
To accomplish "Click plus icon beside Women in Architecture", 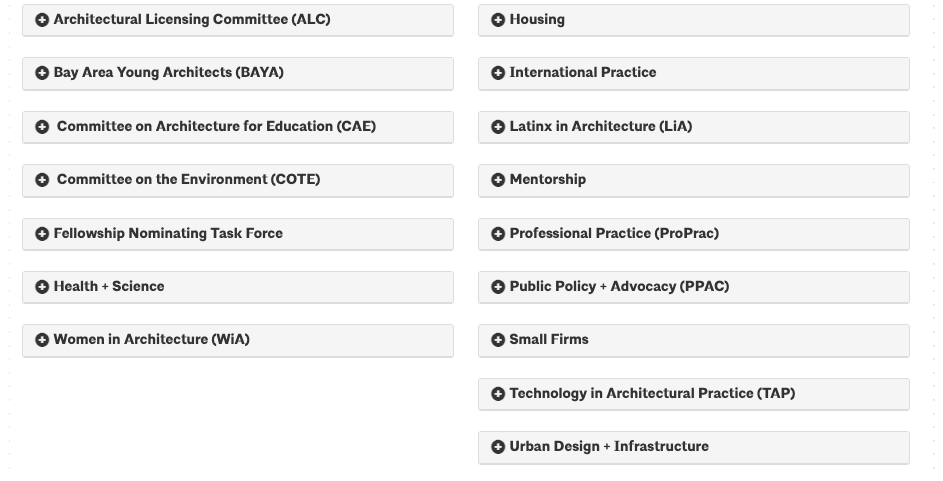I will pos(42,340).
